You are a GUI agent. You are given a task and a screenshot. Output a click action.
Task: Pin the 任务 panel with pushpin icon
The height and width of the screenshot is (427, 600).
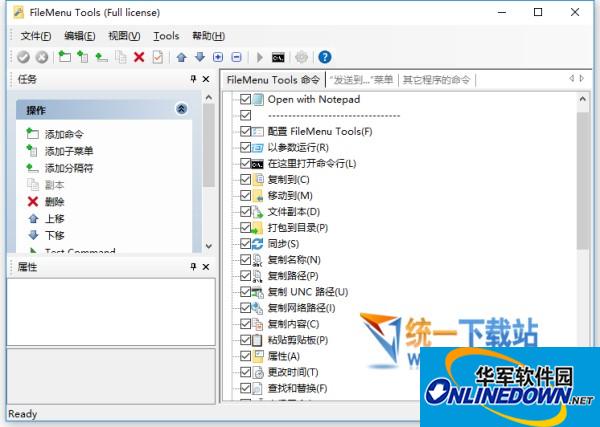click(x=193, y=79)
